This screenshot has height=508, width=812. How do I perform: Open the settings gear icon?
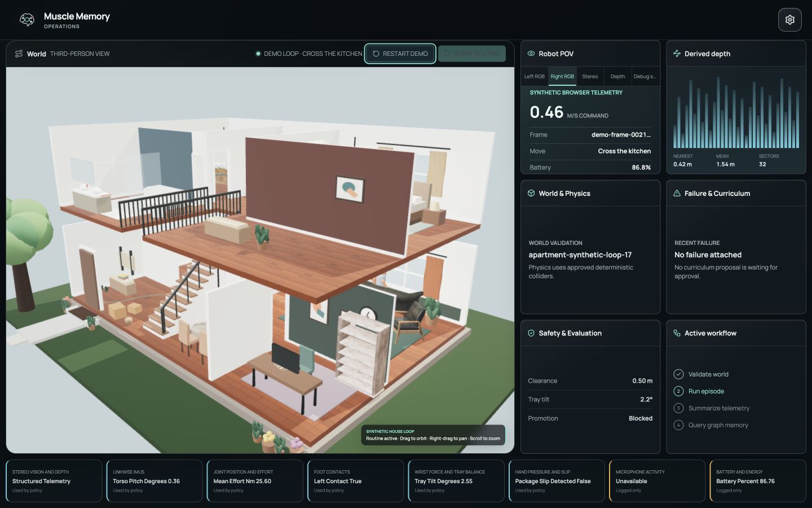tap(789, 20)
